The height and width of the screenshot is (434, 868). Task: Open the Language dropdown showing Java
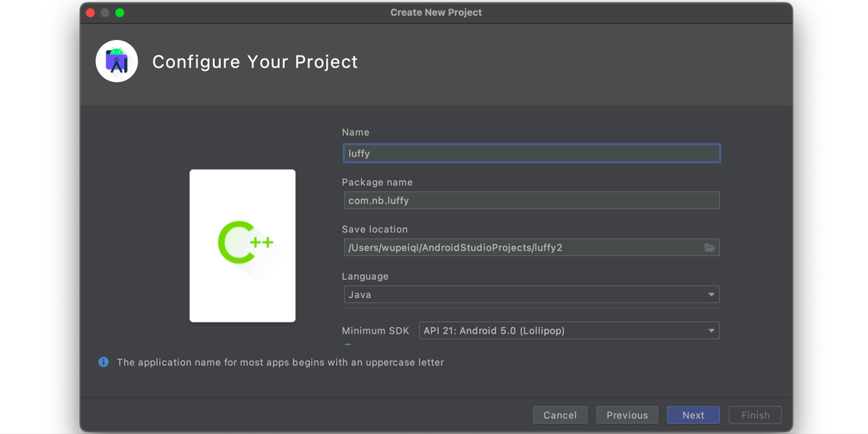tap(531, 294)
